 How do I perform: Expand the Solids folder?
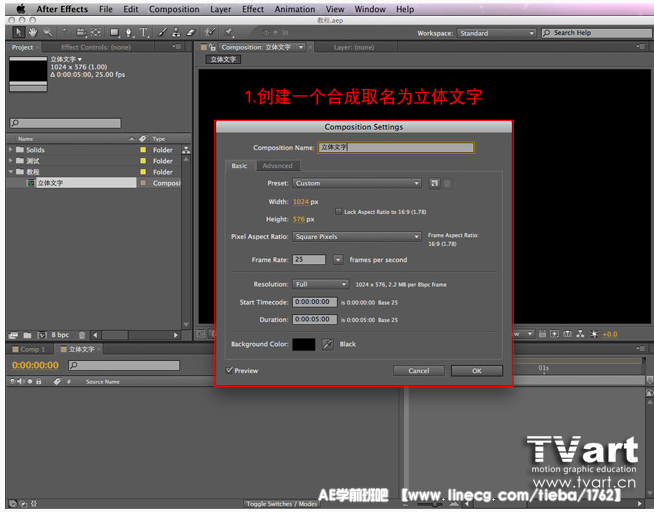(11, 149)
